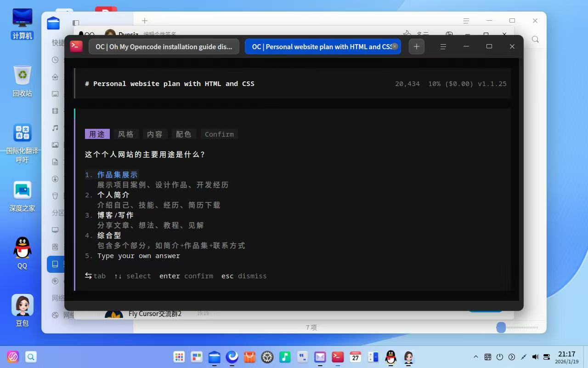This screenshot has height=368, width=588.
Task: Launch Calculator from the dock
Action: coord(373,357)
